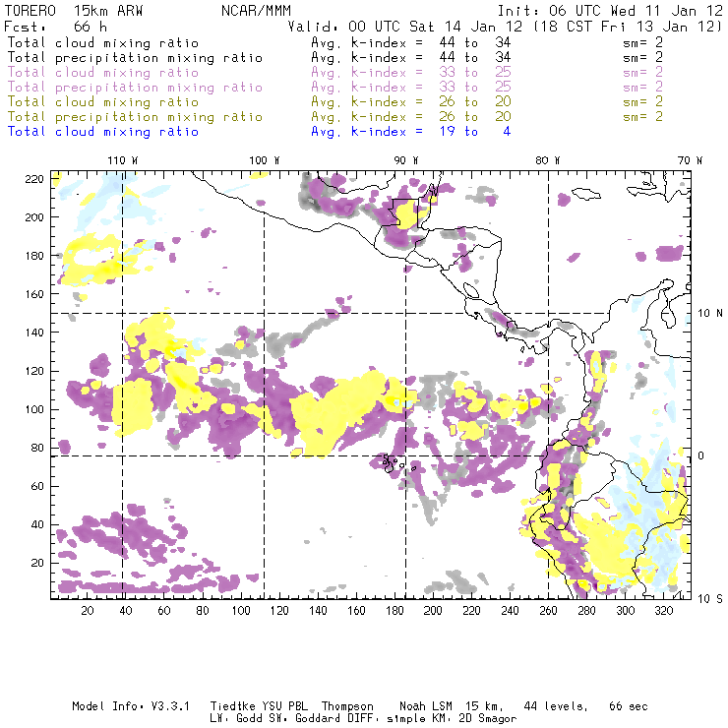Click the horizontal axis tick label "300"
Screen dimensions: 728x728
(x=626, y=611)
